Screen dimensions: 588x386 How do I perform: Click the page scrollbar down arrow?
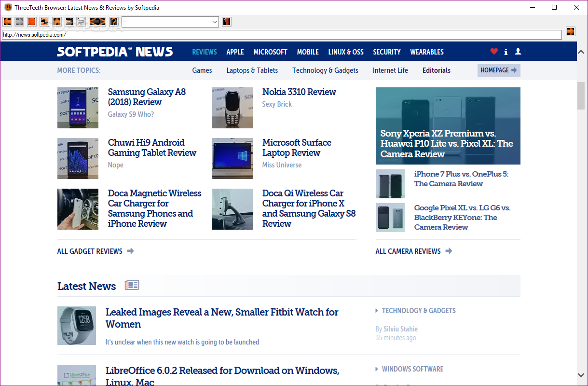point(581,375)
